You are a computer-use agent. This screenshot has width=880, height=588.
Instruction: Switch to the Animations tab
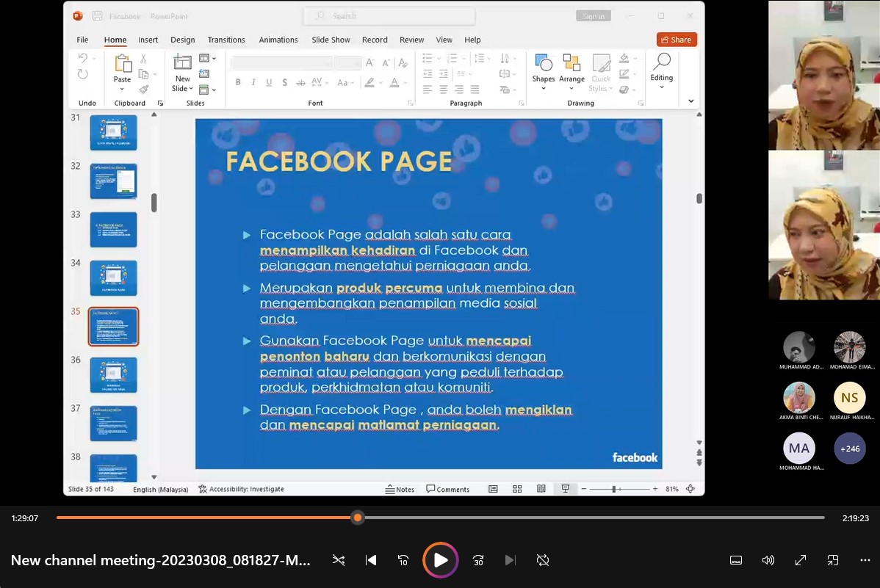278,40
